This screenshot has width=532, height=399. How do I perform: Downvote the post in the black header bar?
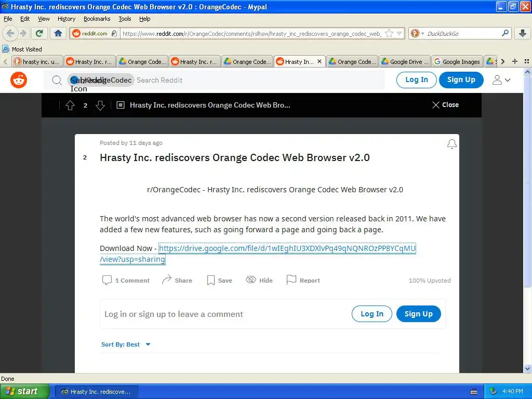100,105
